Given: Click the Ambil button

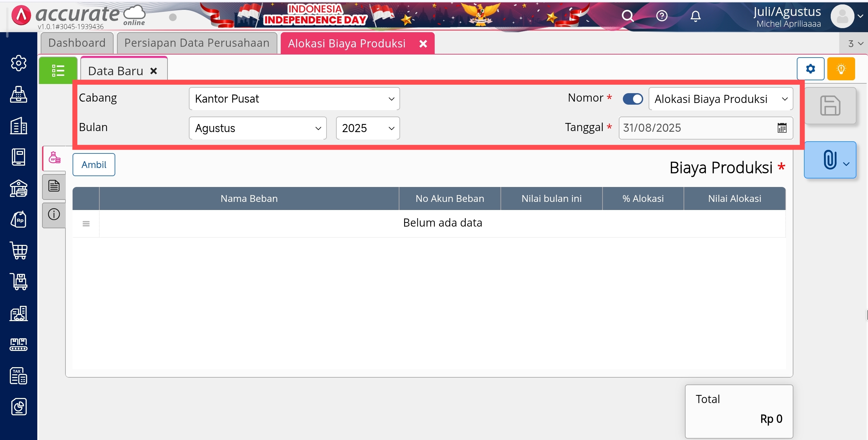Looking at the screenshot, I should coord(94,165).
